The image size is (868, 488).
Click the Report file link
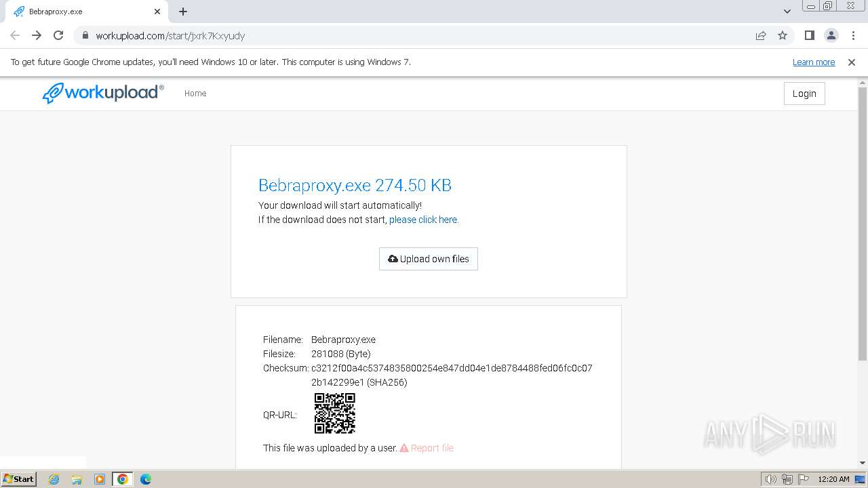(x=427, y=448)
